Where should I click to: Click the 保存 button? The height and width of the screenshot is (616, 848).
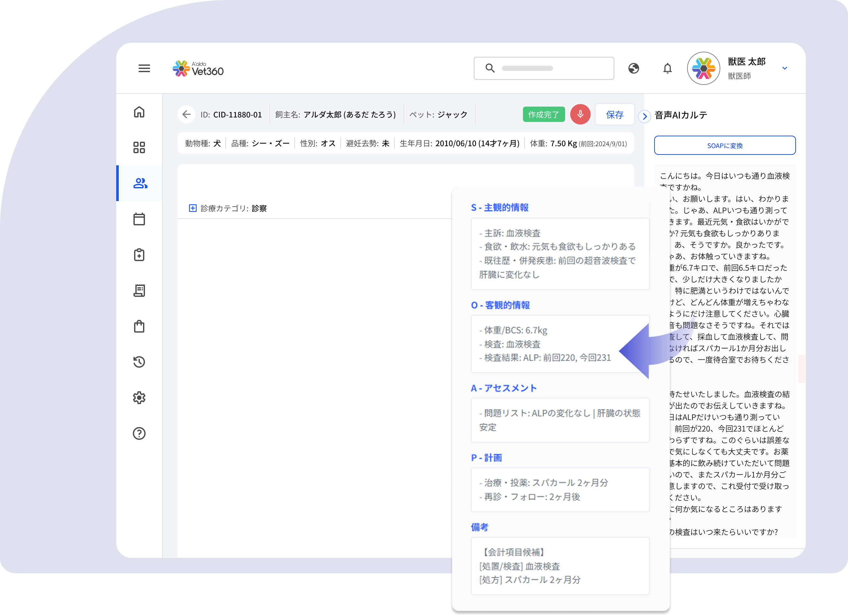(615, 114)
